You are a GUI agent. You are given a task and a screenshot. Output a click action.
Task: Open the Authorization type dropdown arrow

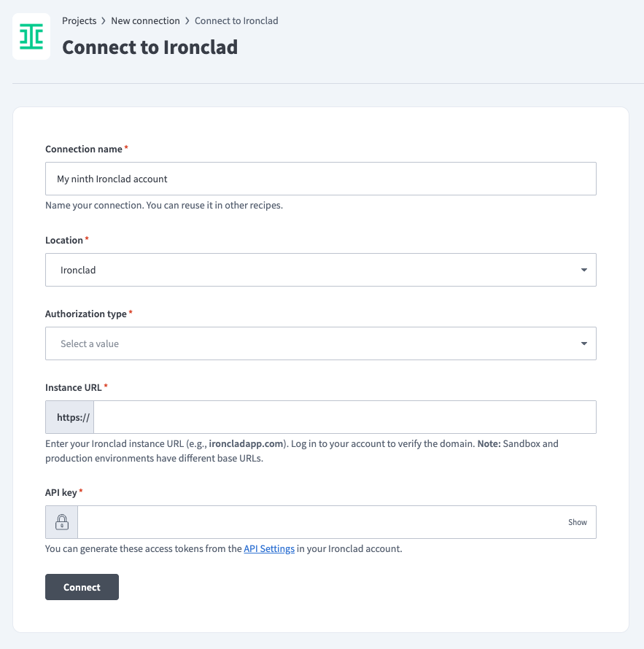(583, 343)
